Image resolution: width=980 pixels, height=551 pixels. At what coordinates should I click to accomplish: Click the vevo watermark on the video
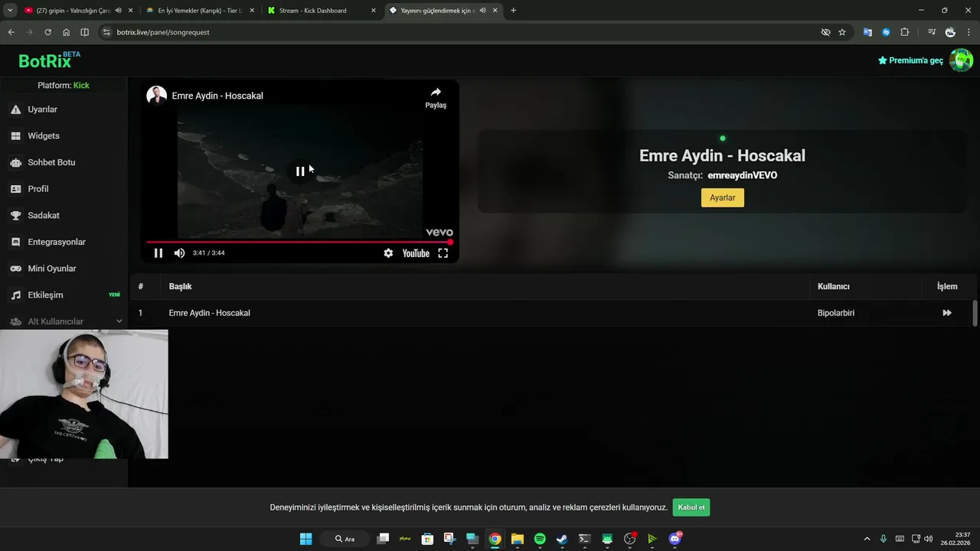[x=439, y=233]
